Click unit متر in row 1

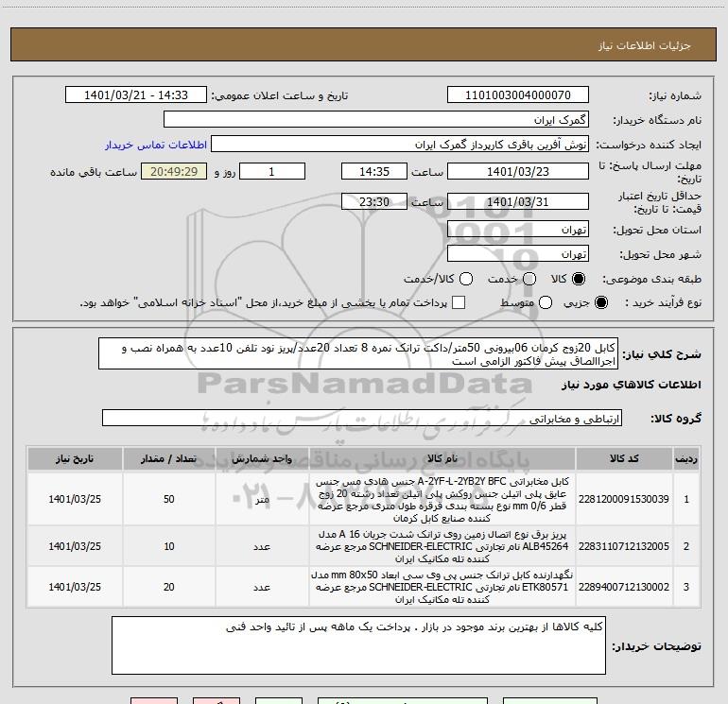pyautogui.click(x=262, y=499)
